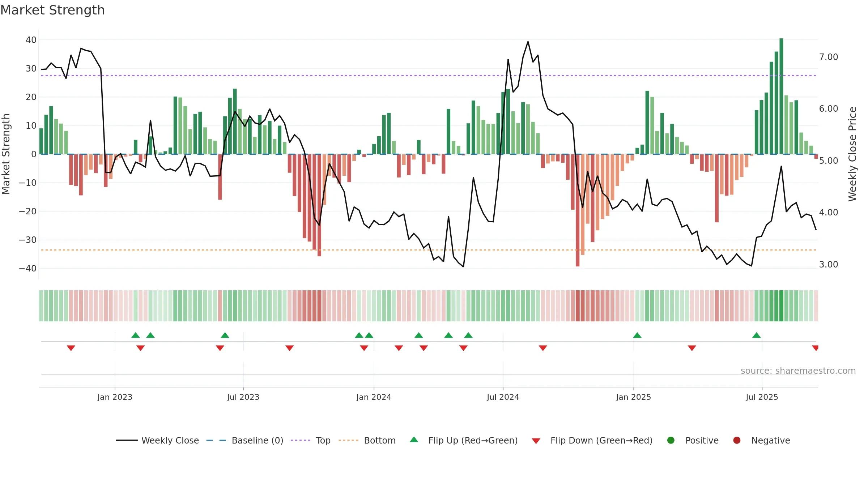
Task: Toggle the Bottom legend entry
Action: pos(367,440)
